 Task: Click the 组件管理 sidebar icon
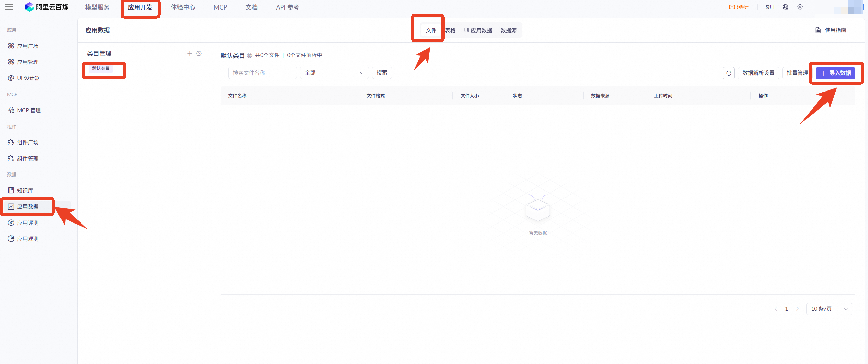click(11, 159)
